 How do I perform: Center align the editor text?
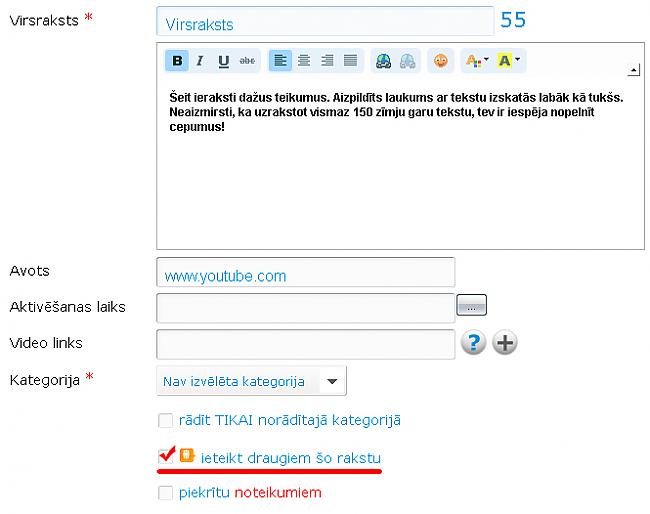304,61
